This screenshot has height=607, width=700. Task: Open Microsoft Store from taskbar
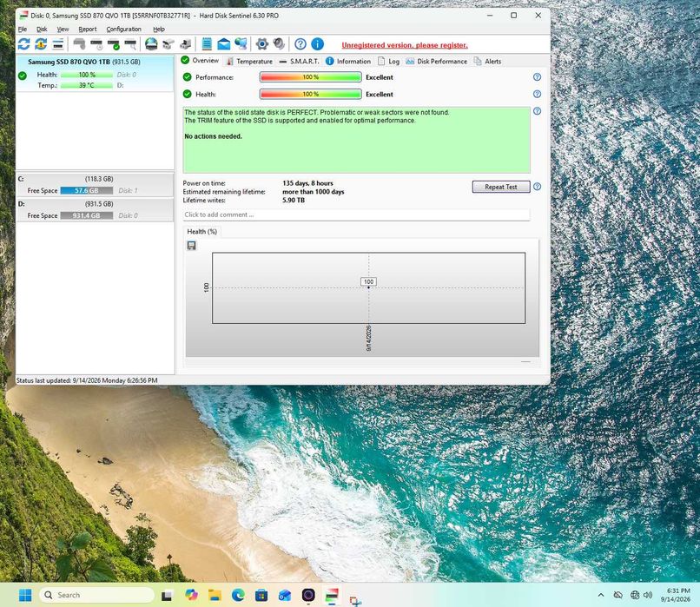tap(261, 595)
